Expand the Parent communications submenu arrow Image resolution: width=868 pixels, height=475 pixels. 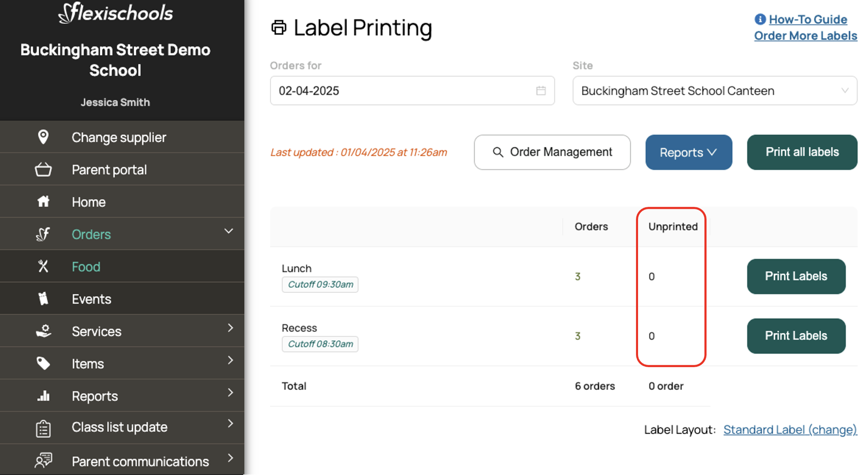pyautogui.click(x=230, y=458)
